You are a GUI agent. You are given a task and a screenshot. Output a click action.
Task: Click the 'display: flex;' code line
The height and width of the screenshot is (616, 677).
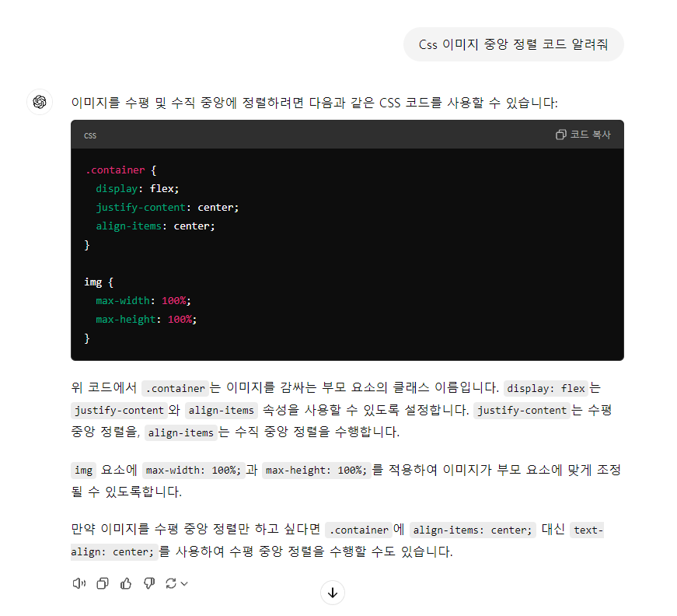[138, 189]
